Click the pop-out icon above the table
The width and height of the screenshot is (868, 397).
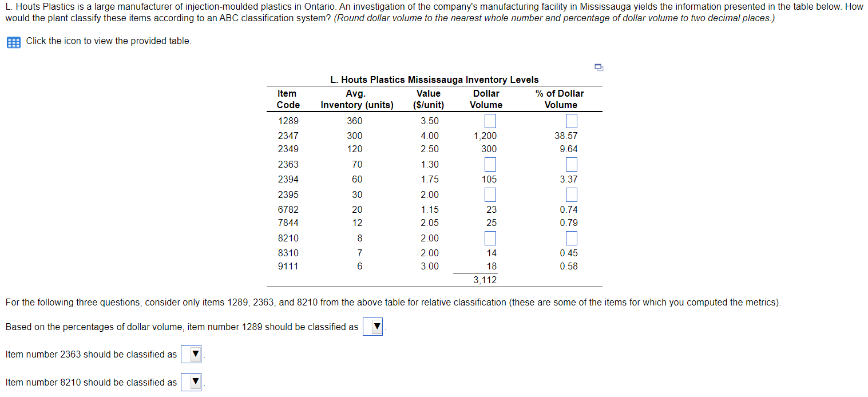click(x=599, y=67)
